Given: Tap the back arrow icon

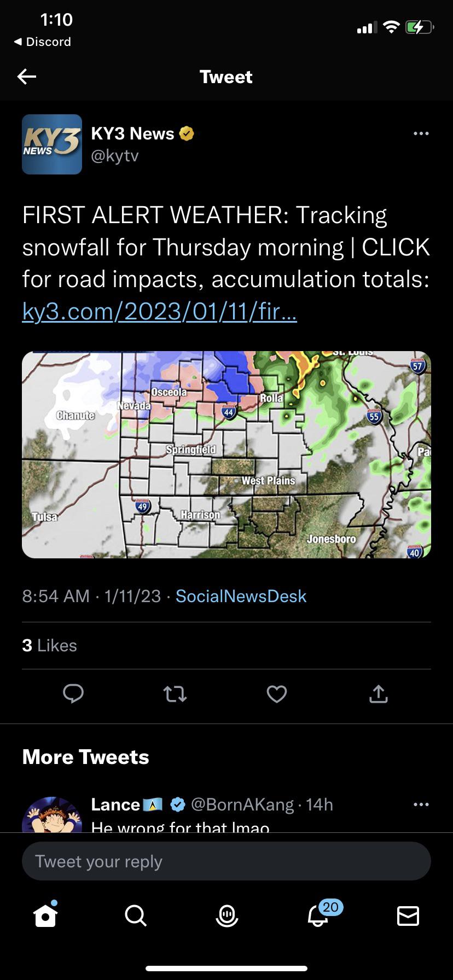Looking at the screenshot, I should (x=27, y=77).
